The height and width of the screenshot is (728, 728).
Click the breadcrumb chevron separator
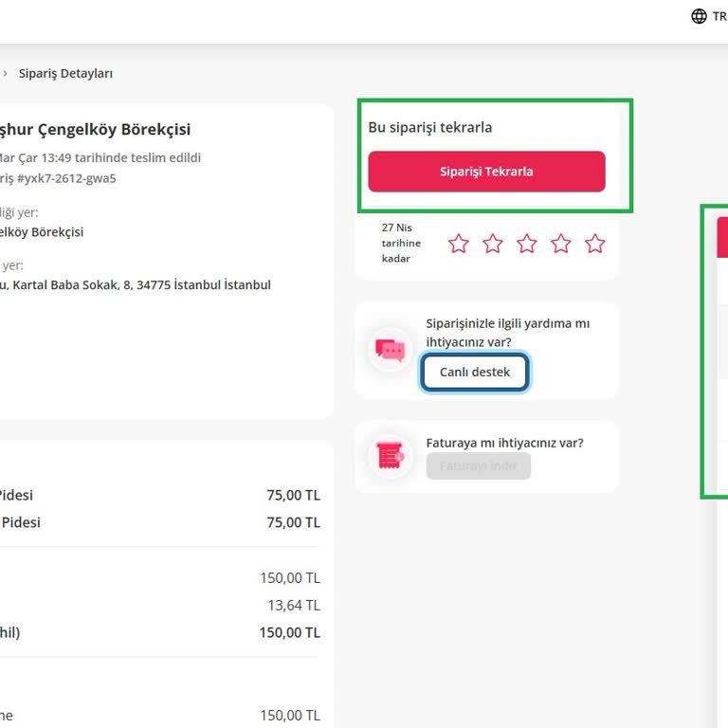point(5,73)
